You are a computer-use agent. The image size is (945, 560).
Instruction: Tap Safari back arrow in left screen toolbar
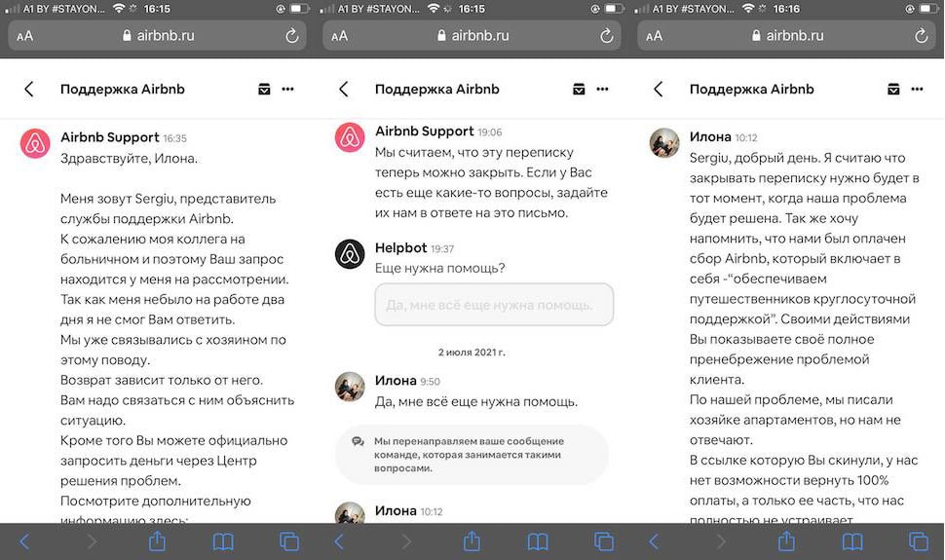[x=24, y=541]
